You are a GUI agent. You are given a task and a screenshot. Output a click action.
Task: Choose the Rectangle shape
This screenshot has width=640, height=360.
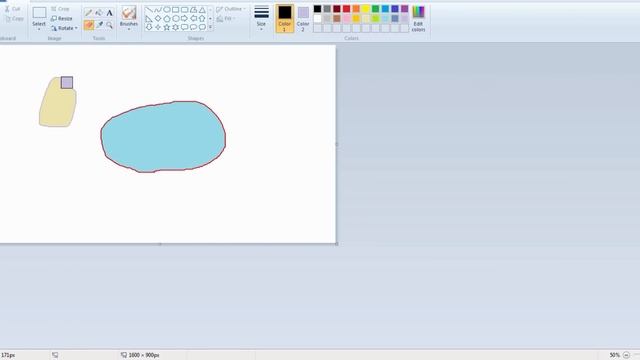(176, 10)
